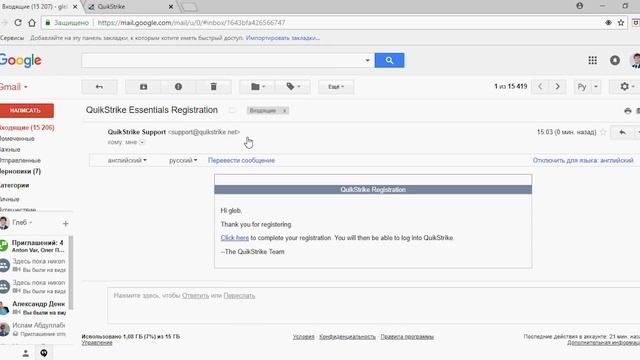This screenshot has height=360, width=640.
Task: Remove the Inbox label with x
Action: pos(284,111)
